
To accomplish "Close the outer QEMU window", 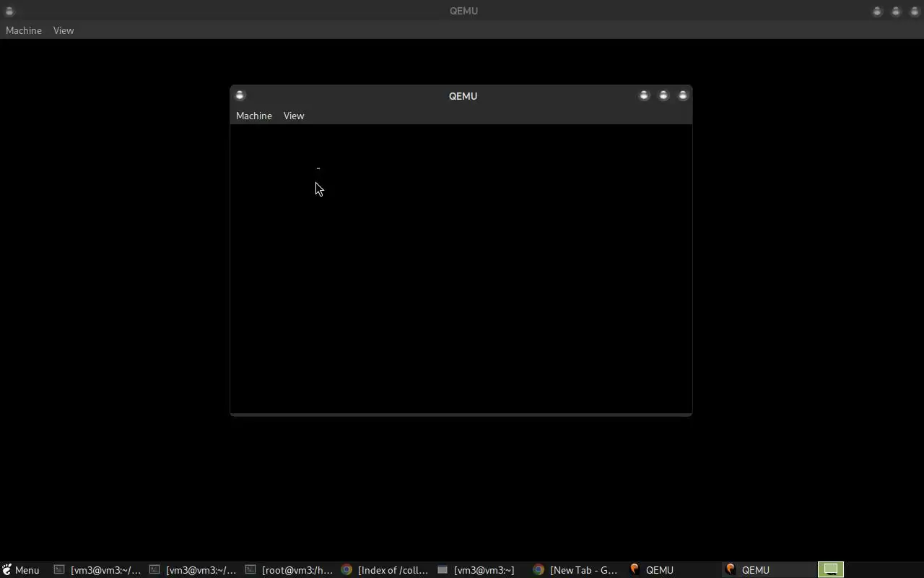I will pyautogui.click(x=915, y=11).
